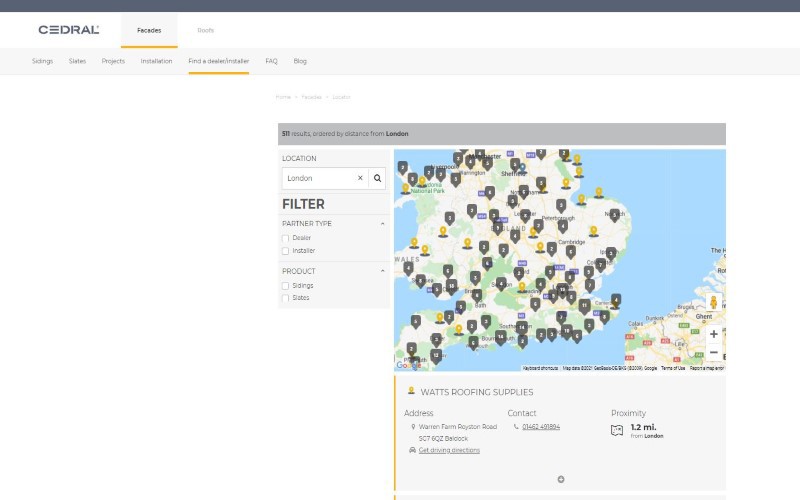Toggle the Slates product filter
The image size is (800, 500).
[x=286, y=298]
